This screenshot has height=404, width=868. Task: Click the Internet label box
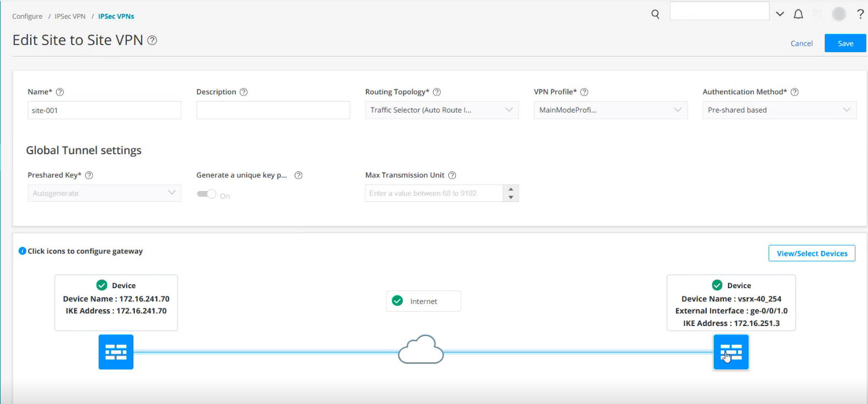[x=424, y=301]
